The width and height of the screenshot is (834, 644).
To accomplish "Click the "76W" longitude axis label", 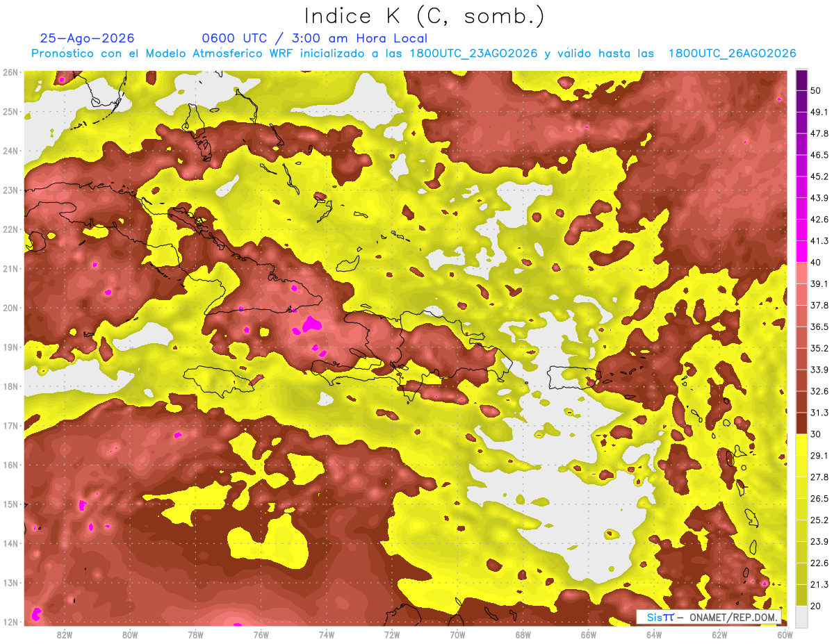I will (261, 634).
